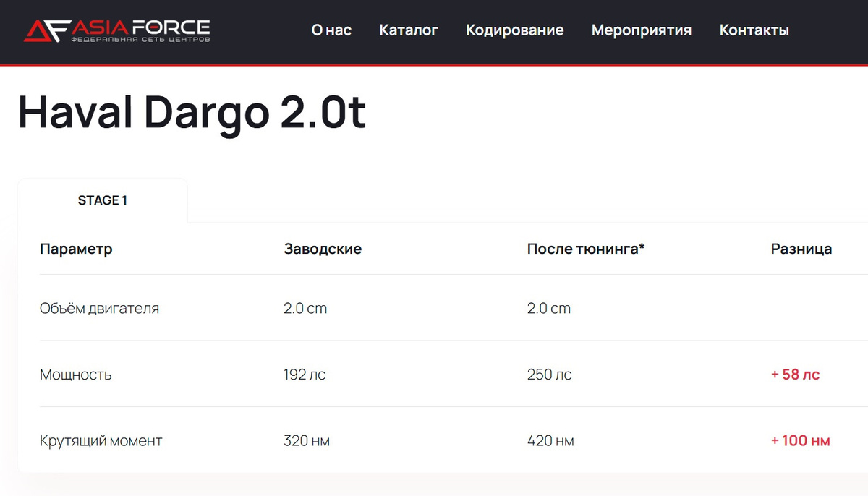868x496 pixels.
Task: Click the После тюнинга* column header
Action: tap(586, 249)
